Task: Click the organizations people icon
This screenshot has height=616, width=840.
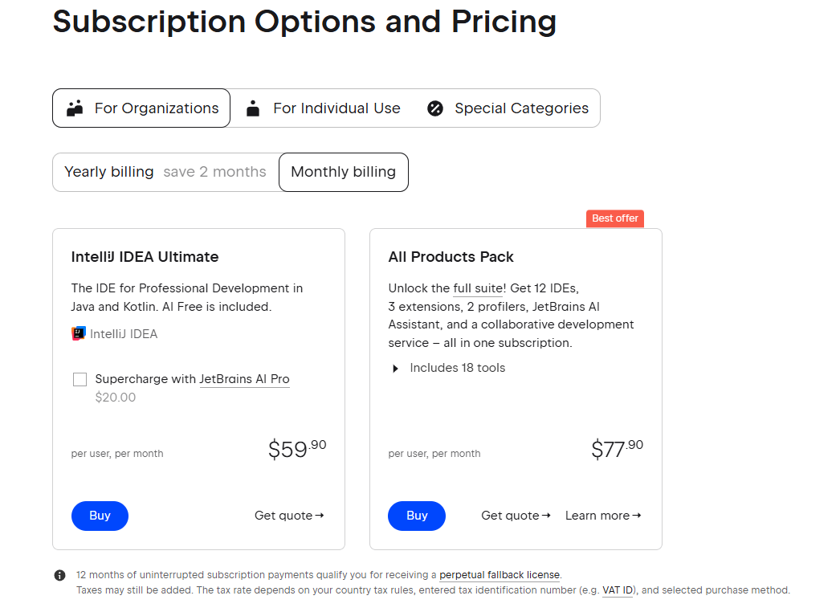Action: (75, 108)
